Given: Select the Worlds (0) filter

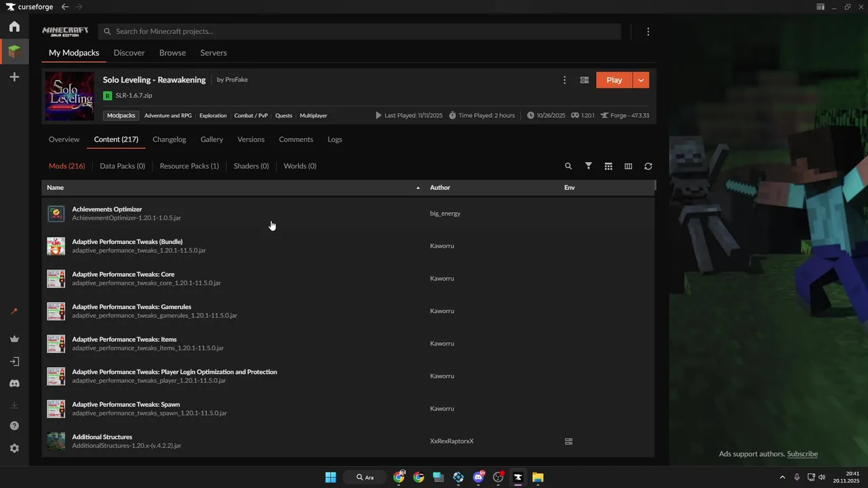Looking at the screenshot, I should pyautogui.click(x=300, y=166).
